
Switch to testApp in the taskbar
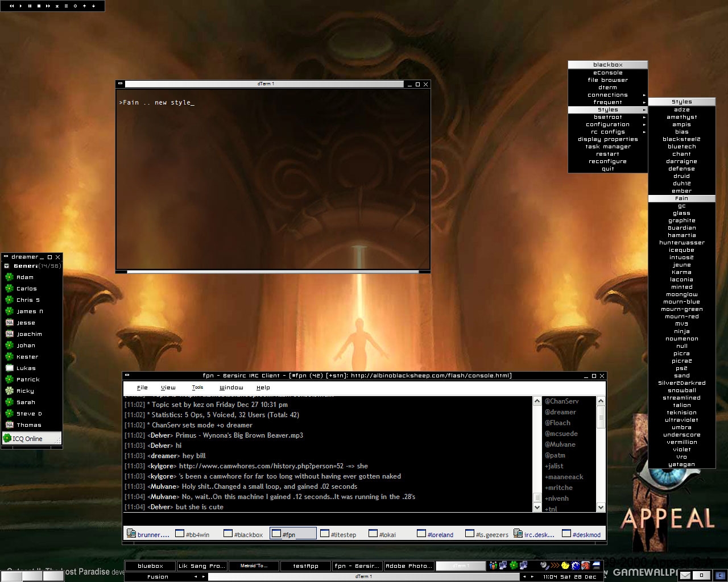(306, 566)
